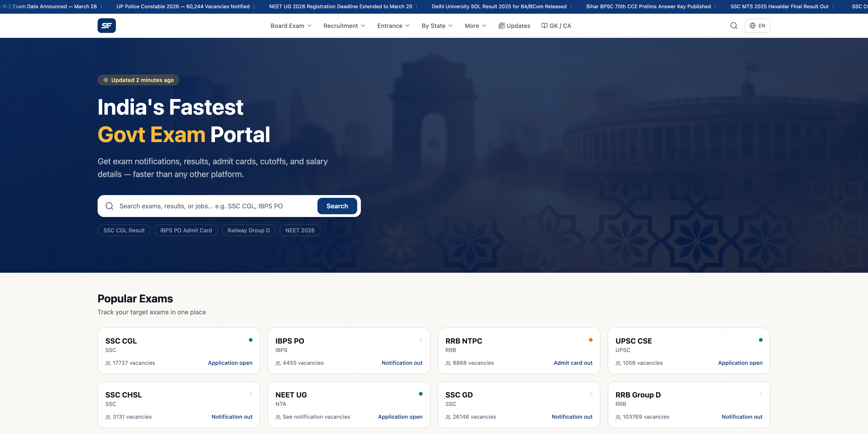
Task: Click the vacancies people icon on SSC CGL card
Action: pyautogui.click(x=108, y=363)
